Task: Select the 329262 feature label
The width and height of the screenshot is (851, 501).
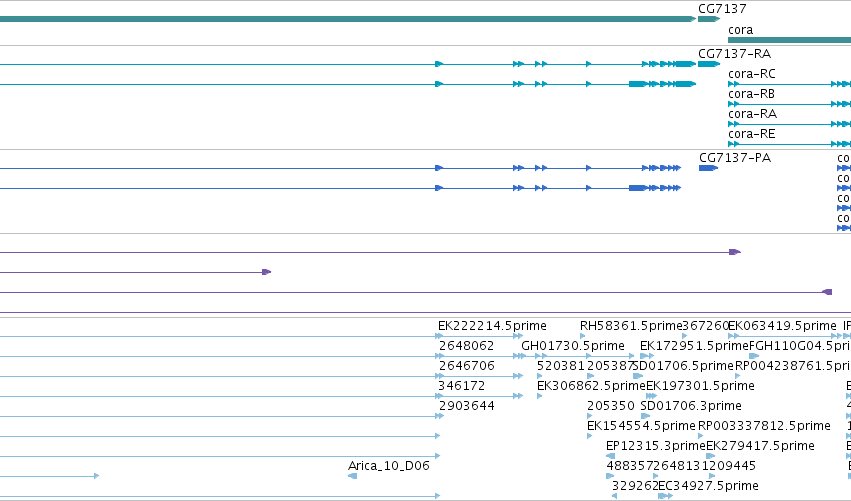Action: [634, 486]
